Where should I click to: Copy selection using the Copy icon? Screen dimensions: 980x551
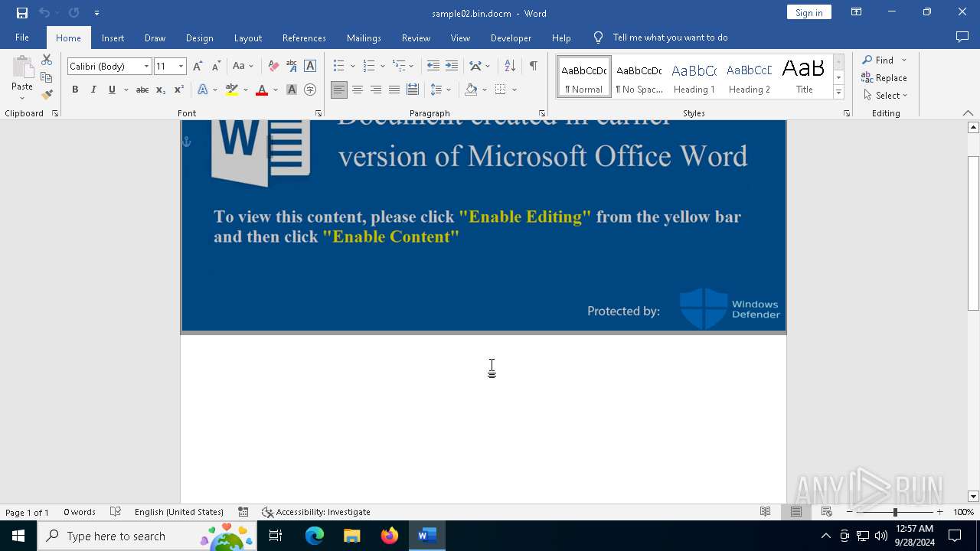tap(47, 77)
